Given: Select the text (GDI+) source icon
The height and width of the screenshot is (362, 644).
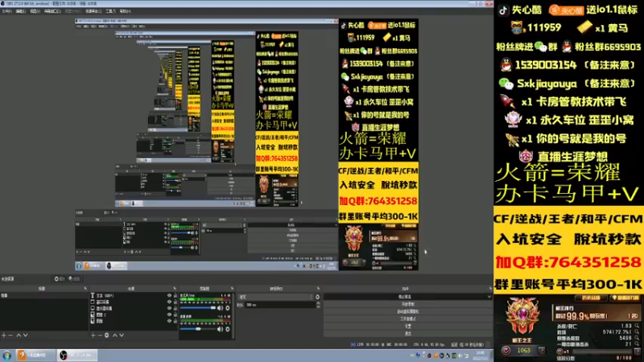Looking at the screenshot, I should tap(93, 295).
